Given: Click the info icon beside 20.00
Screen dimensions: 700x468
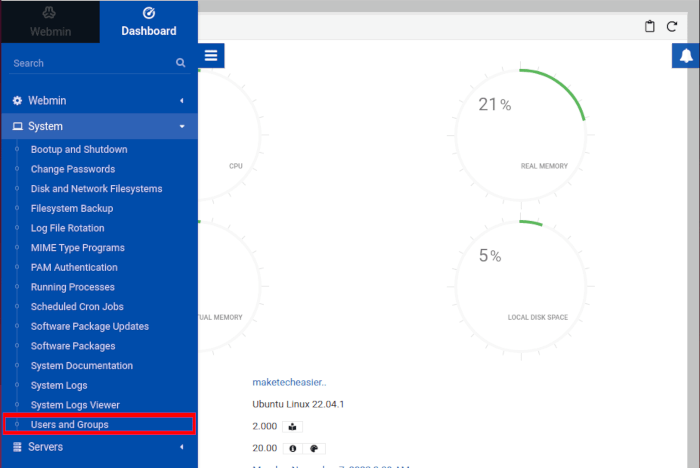Looking at the screenshot, I should coord(293,448).
